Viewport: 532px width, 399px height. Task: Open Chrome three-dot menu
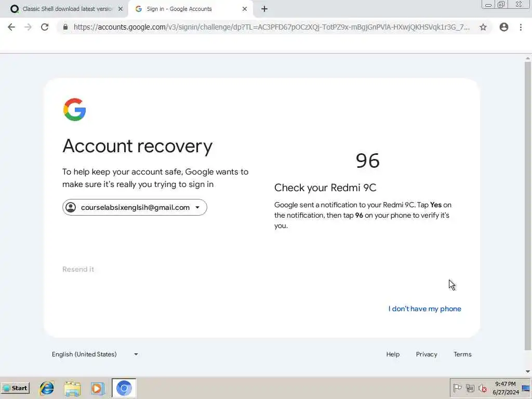(x=521, y=27)
